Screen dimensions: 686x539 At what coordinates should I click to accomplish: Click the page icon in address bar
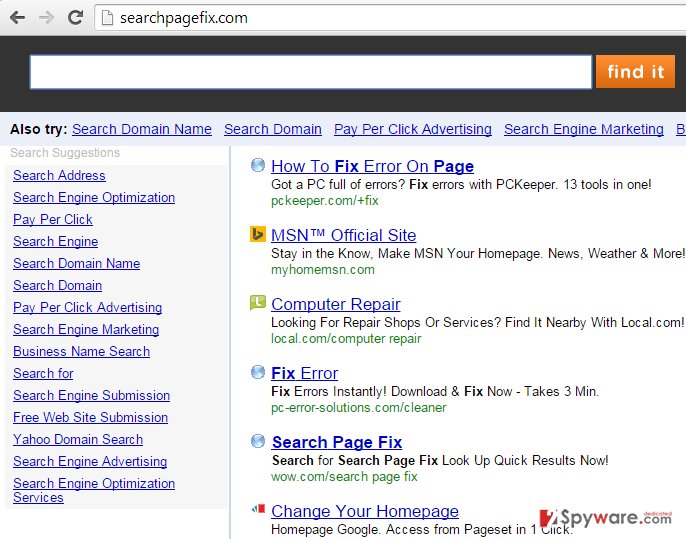107,18
